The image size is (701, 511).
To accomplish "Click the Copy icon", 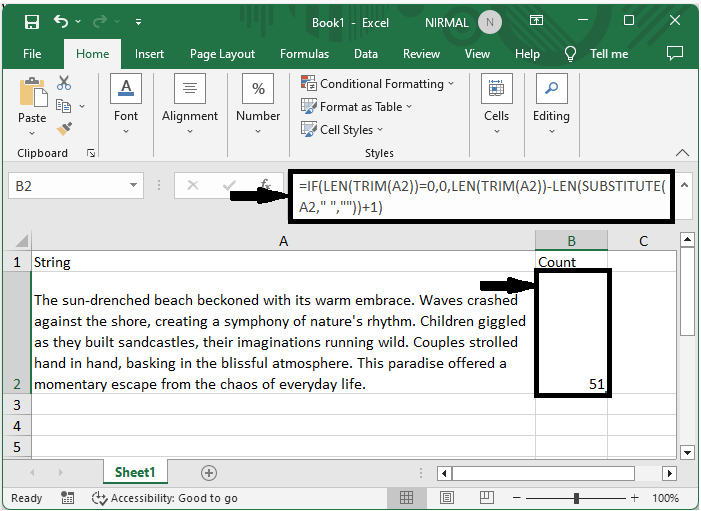I will click(63, 106).
